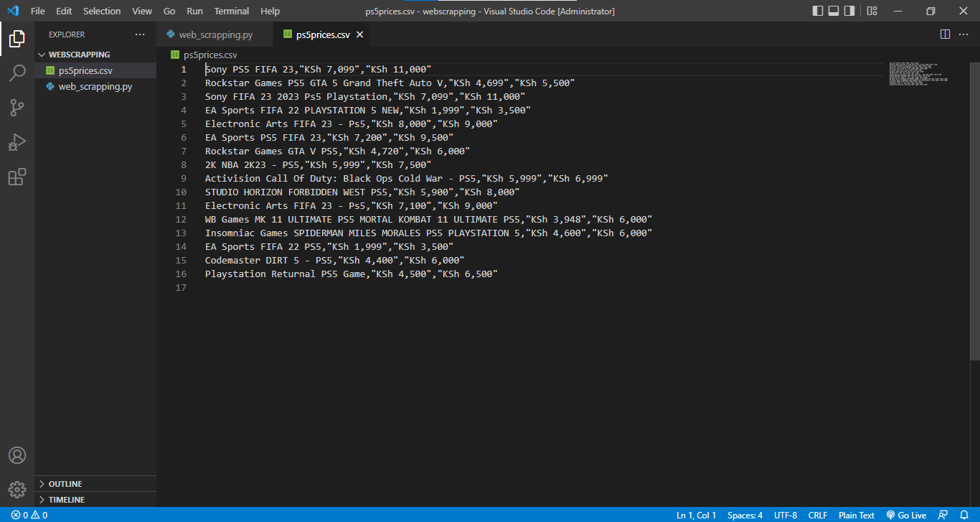Click Go Live in status bar
This screenshot has height=522, width=980.
point(906,515)
